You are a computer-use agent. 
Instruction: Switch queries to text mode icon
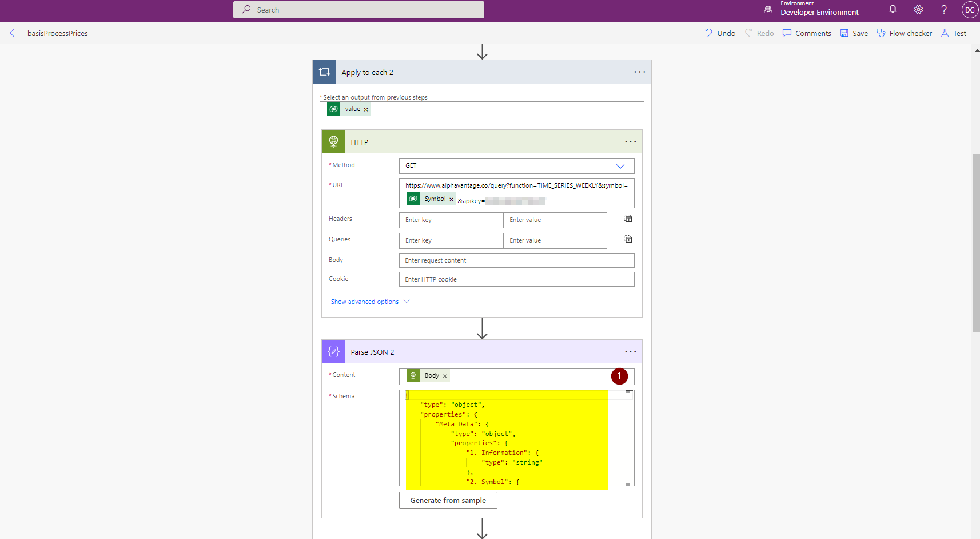pyautogui.click(x=628, y=239)
